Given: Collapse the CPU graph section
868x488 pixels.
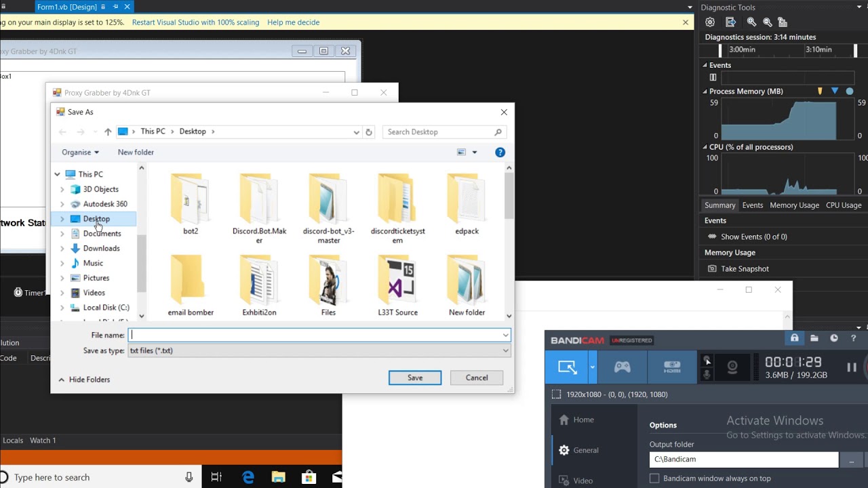Looking at the screenshot, I should coord(705,147).
